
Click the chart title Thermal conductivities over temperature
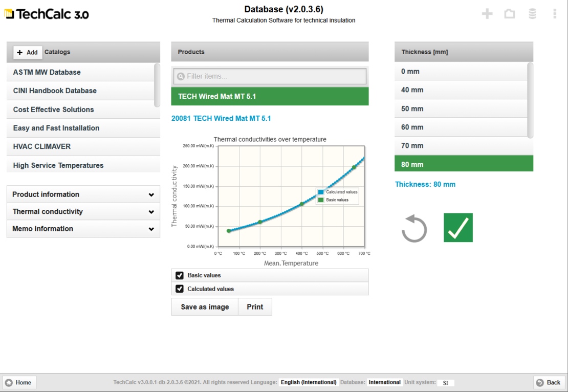point(270,140)
